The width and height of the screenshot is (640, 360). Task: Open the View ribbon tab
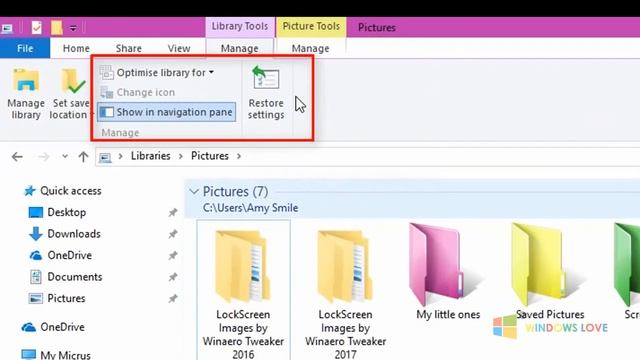click(x=179, y=48)
